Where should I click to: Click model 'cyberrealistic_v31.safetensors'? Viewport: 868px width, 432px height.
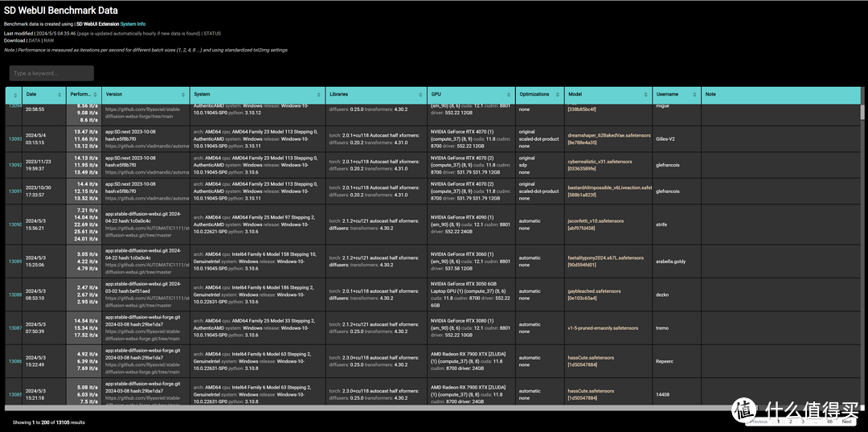click(600, 161)
